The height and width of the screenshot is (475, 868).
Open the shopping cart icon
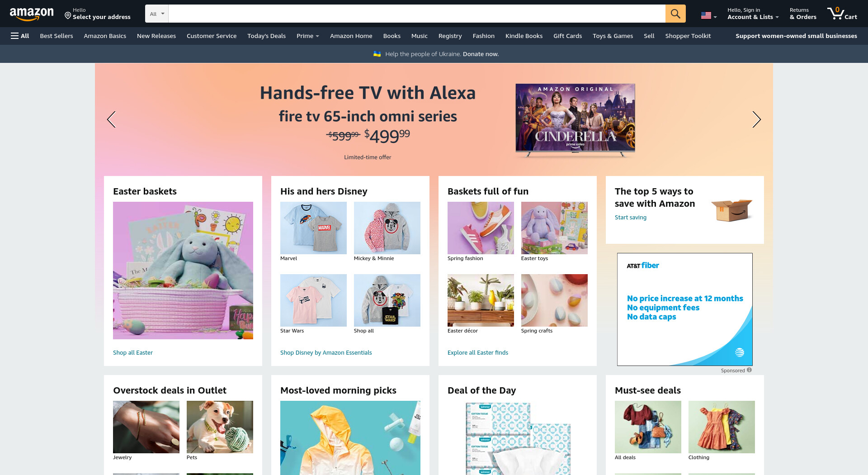click(x=842, y=14)
